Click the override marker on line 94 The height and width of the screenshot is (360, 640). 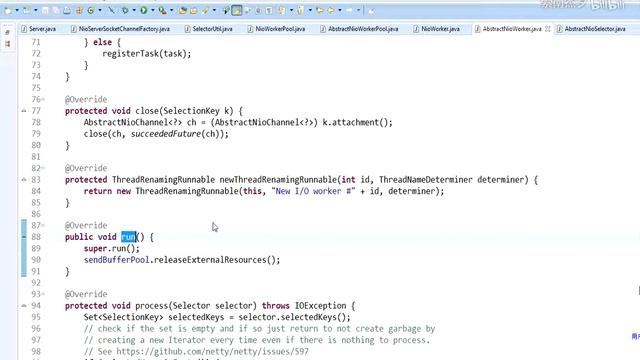pyautogui.click(x=24, y=306)
